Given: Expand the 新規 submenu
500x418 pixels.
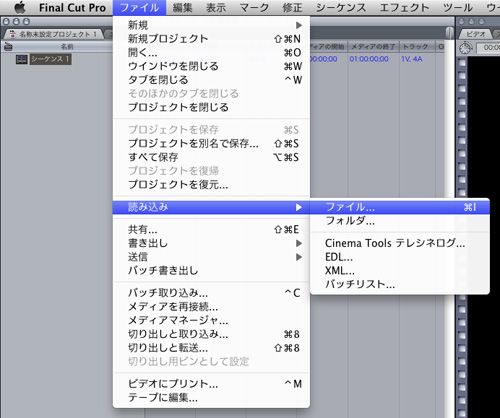Looking at the screenshot, I should 211,25.
